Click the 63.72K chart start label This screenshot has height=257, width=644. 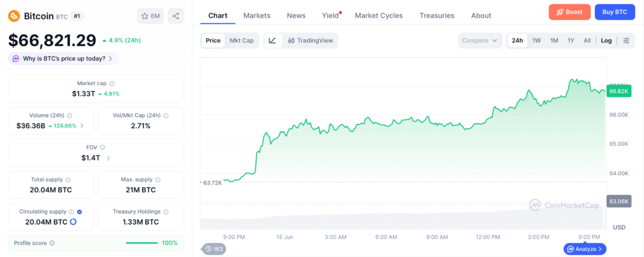(x=213, y=183)
